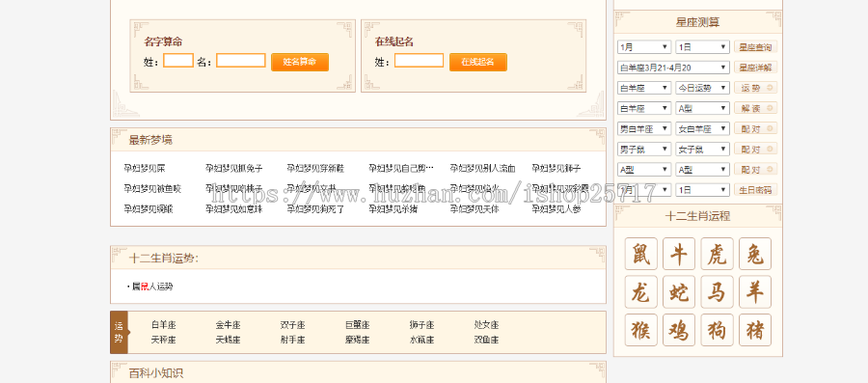Open the 男白羊座 dropdown
This screenshot has width=868, height=383.
pyautogui.click(x=644, y=129)
